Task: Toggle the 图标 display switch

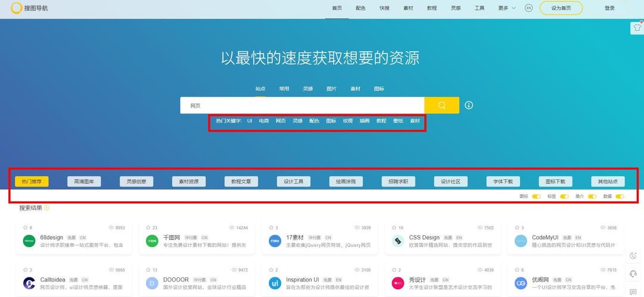Action: (x=536, y=197)
